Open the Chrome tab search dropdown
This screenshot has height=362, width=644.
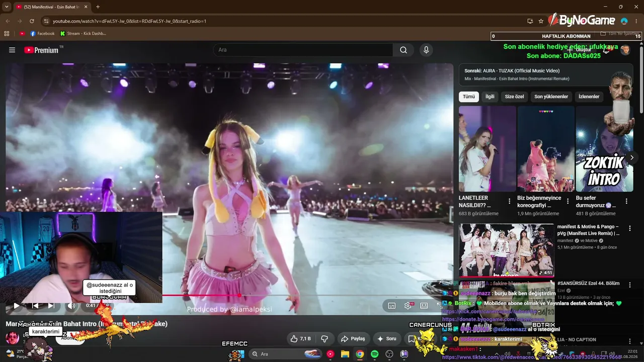click(x=7, y=7)
